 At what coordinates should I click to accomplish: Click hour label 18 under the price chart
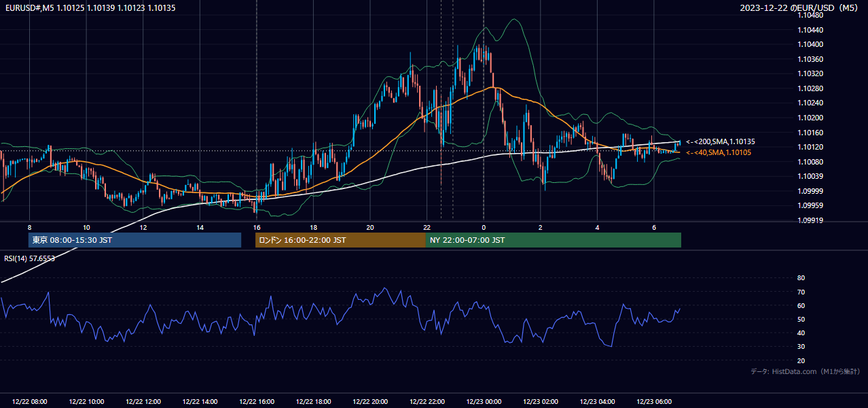click(x=313, y=227)
